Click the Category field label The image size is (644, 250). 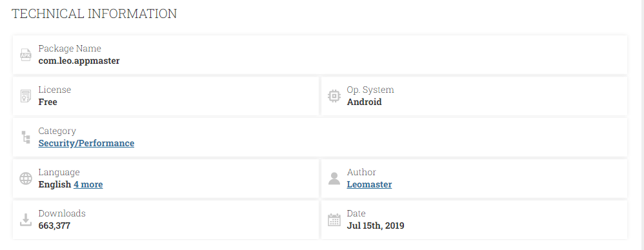(x=57, y=131)
